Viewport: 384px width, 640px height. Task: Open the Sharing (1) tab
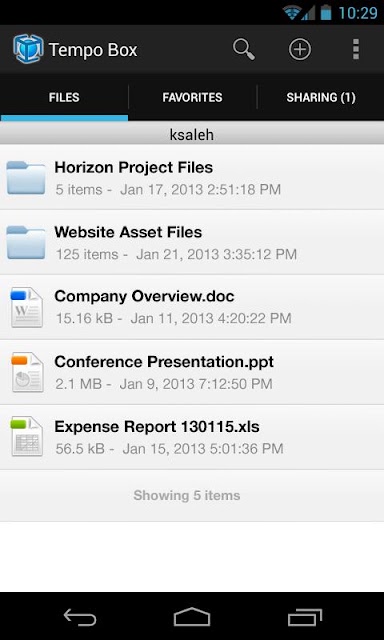click(321, 98)
